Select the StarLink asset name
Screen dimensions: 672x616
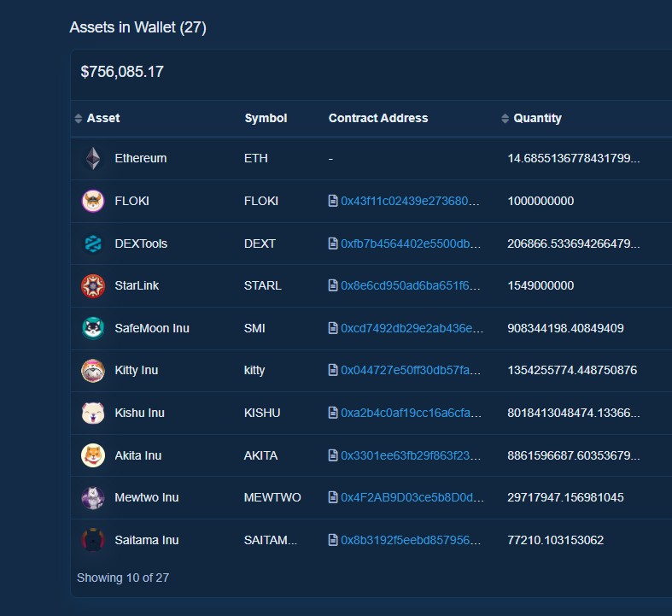(137, 285)
